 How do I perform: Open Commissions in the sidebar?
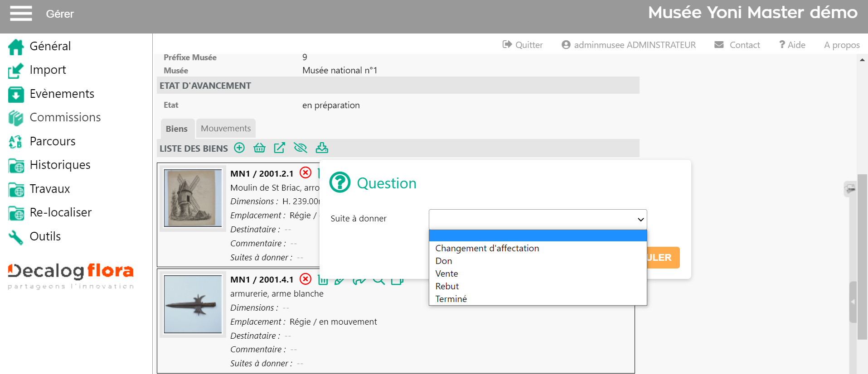click(x=65, y=117)
